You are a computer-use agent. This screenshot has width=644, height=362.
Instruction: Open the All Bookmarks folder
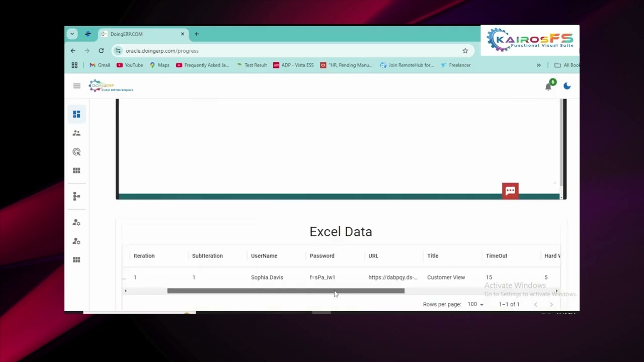pyautogui.click(x=567, y=65)
